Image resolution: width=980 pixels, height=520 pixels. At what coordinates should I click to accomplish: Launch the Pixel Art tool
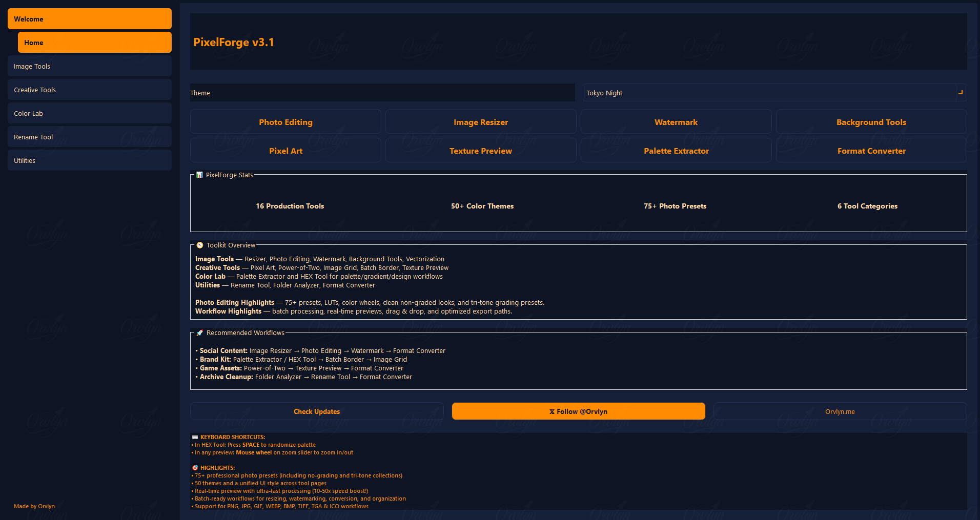click(x=285, y=151)
